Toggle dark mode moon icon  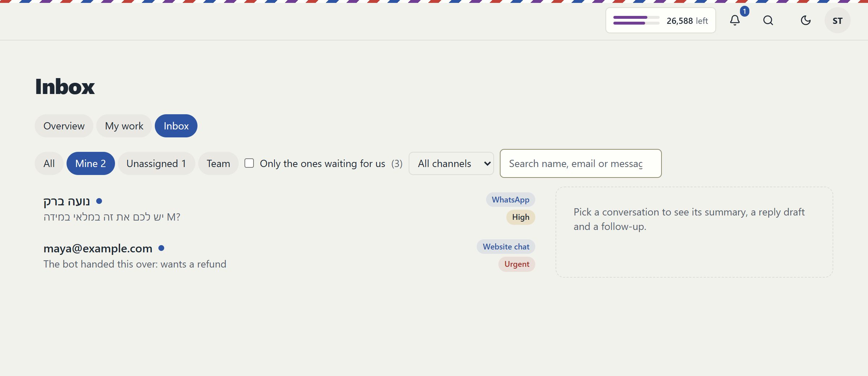(x=806, y=20)
